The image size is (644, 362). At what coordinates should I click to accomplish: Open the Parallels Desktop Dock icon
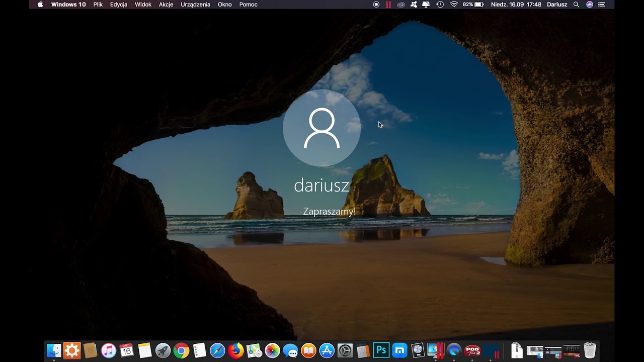(x=435, y=350)
